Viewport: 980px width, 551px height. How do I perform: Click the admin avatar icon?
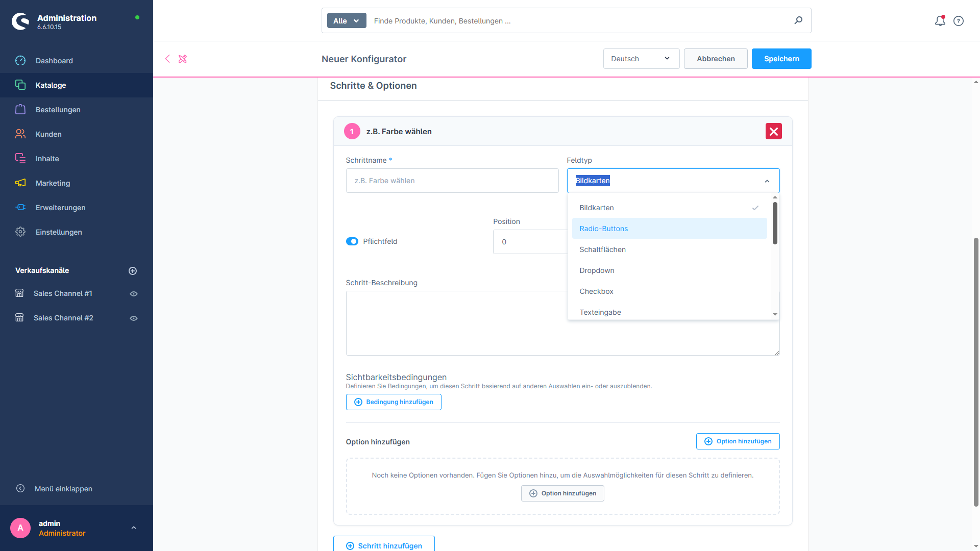(20, 528)
